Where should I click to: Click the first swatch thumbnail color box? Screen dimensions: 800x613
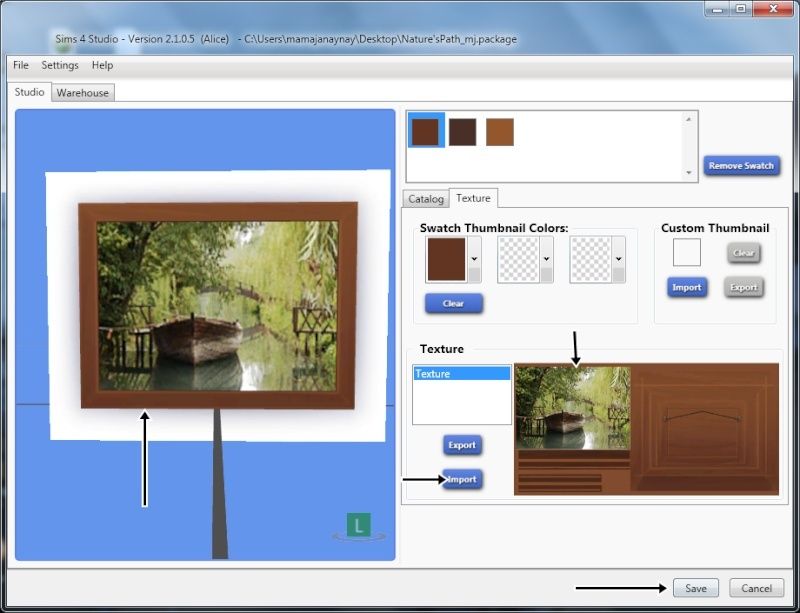coord(446,259)
